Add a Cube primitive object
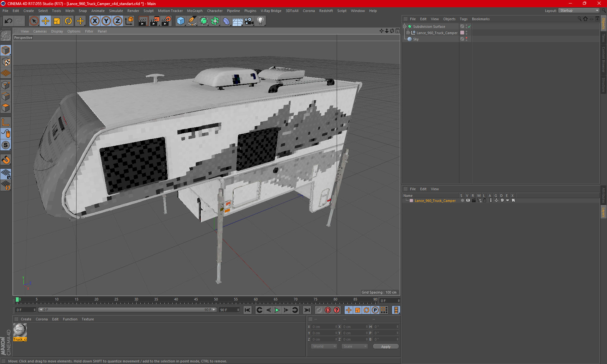This screenshot has width=607, height=364. click(181, 21)
